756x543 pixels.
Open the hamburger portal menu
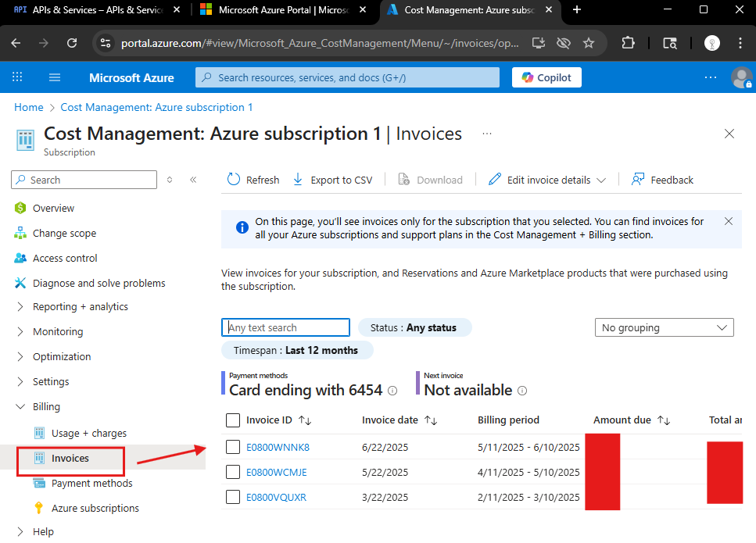coord(55,77)
